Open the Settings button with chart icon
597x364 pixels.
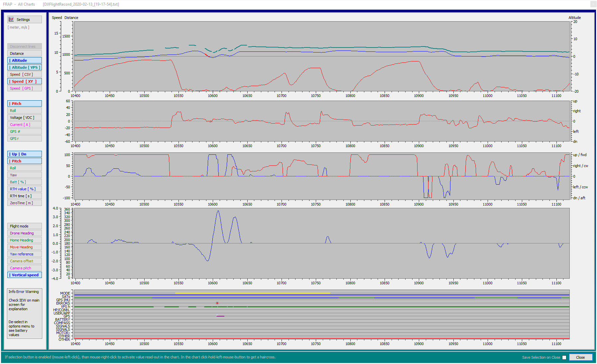[x=25, y=20]
